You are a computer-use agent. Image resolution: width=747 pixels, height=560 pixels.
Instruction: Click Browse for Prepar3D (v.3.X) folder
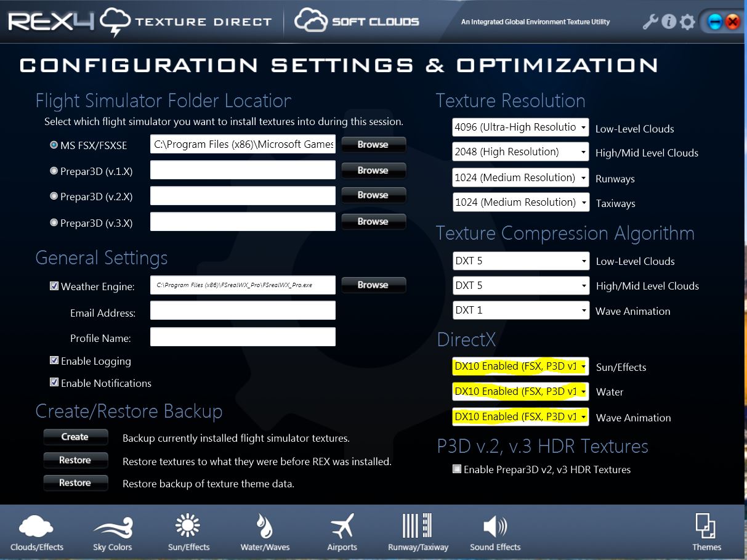point(373,222)
